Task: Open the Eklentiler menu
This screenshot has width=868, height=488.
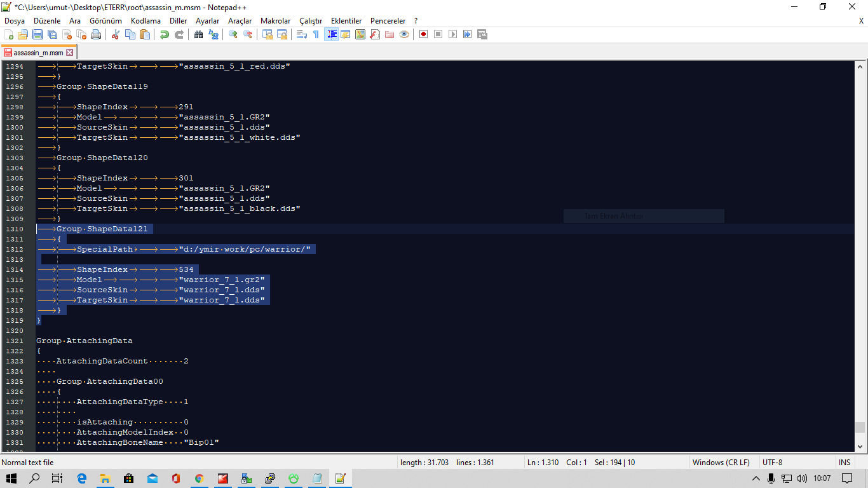Action: coord(346,21)
